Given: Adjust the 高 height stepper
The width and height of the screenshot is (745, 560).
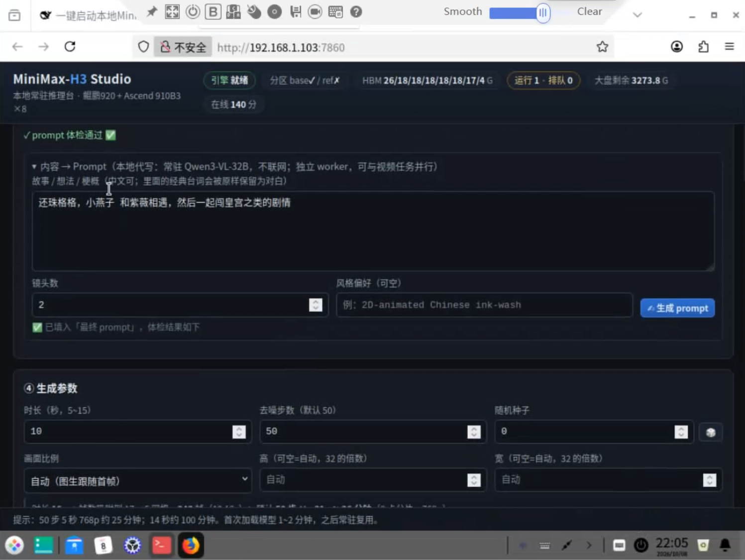Looking at the screenshot, I should [x=474, y=480].
